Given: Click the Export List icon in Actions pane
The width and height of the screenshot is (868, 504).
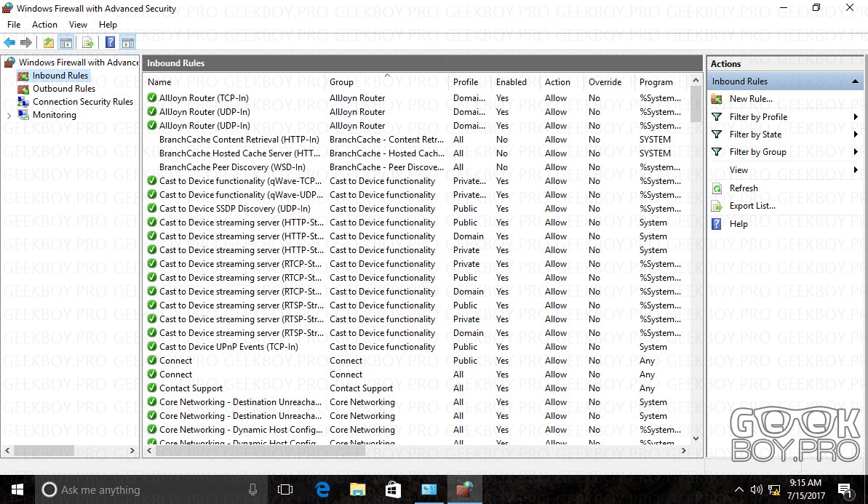Looking at the screenshot, I should 717,206.
